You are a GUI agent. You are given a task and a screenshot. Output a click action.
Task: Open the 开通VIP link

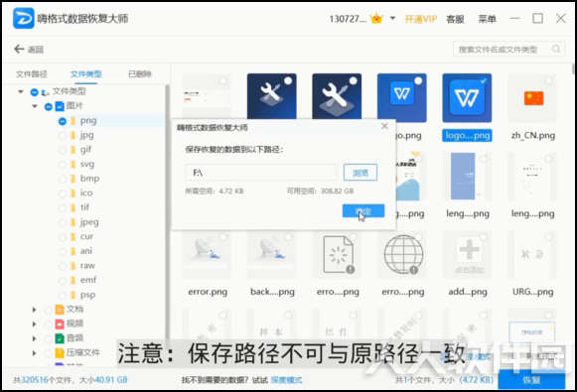[x=421, y=19]
